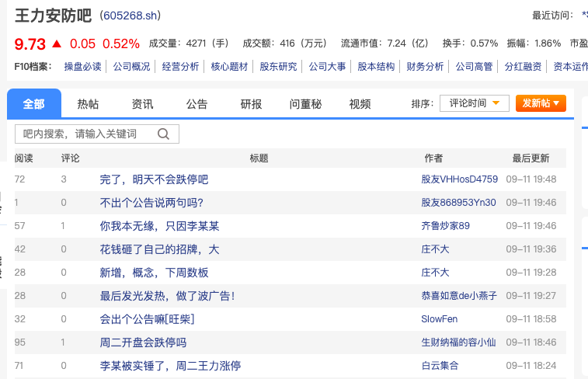
Task: Open the 经营分析 F10 link
Action: (x=180, y=67)
